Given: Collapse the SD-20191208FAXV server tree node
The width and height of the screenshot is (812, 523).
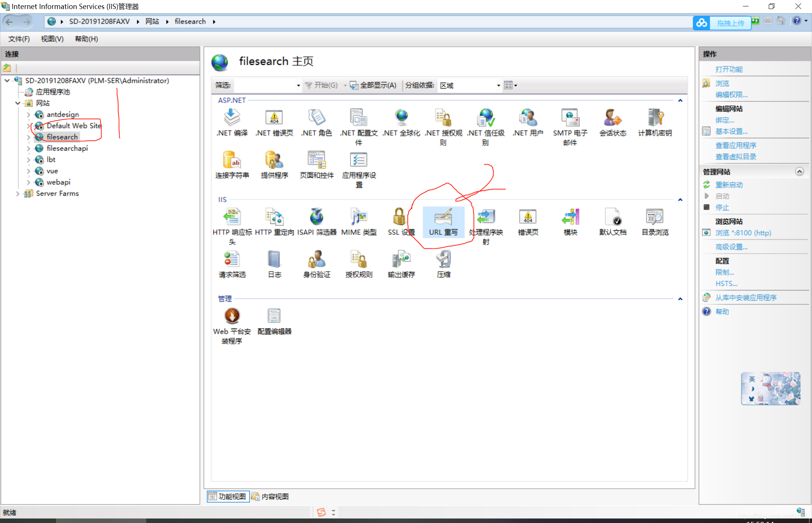Looking at the screenshot, I should point(7,80).
